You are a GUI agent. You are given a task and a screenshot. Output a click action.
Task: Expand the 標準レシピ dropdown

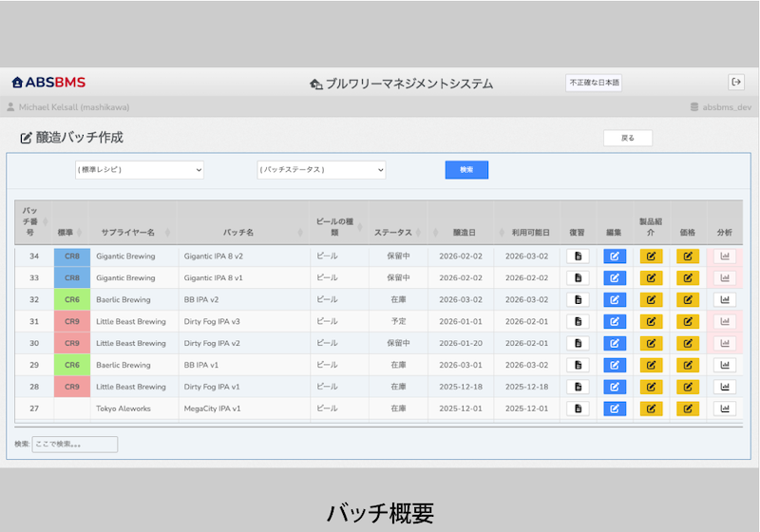(x=140, y=170)
